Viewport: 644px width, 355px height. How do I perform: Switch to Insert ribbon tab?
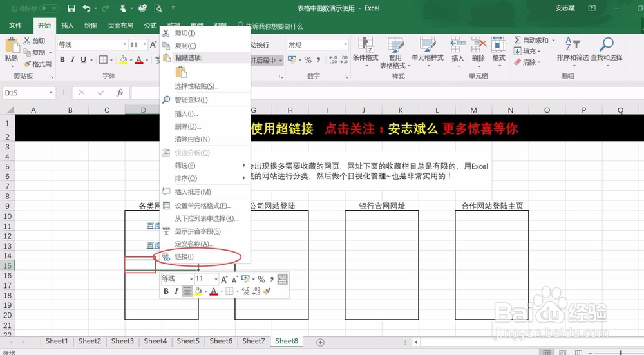(x=68, y=26)
